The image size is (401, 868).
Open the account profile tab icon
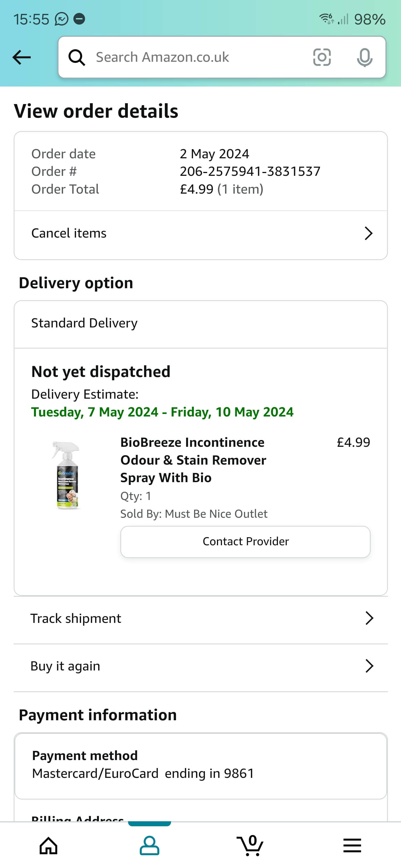[150, 846]
